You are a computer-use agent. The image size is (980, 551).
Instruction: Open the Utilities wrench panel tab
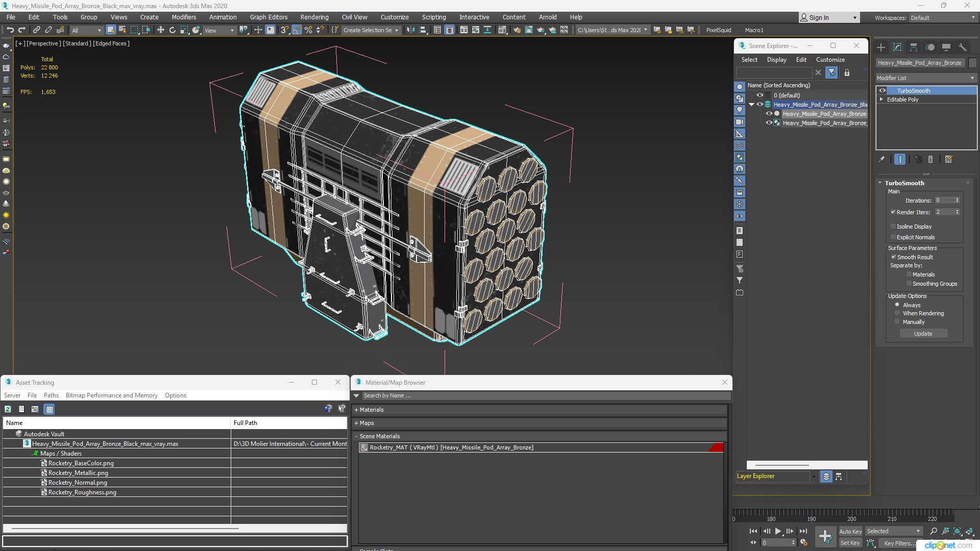click(962, 47)
